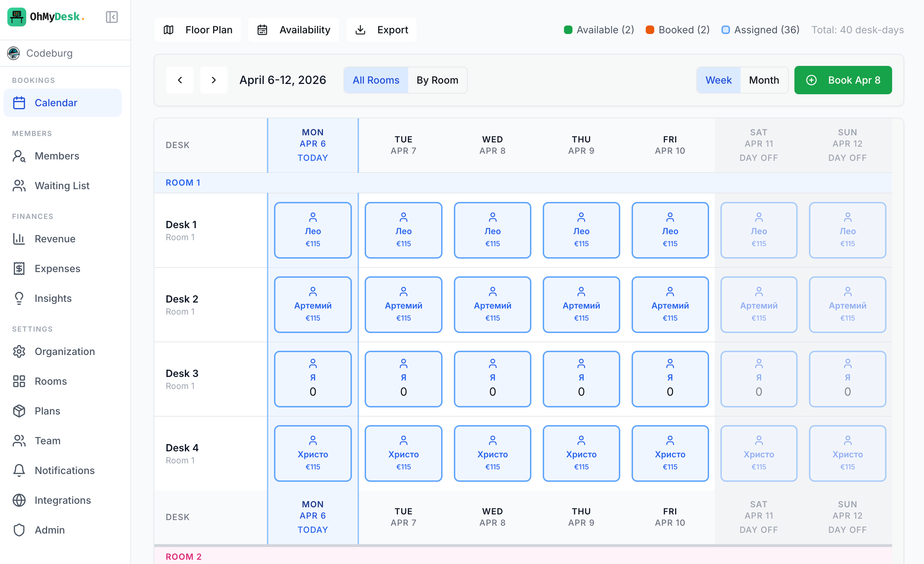924x564 pixels.
Task: Switch back to All Rooms view
Action: tap(376, 80)
